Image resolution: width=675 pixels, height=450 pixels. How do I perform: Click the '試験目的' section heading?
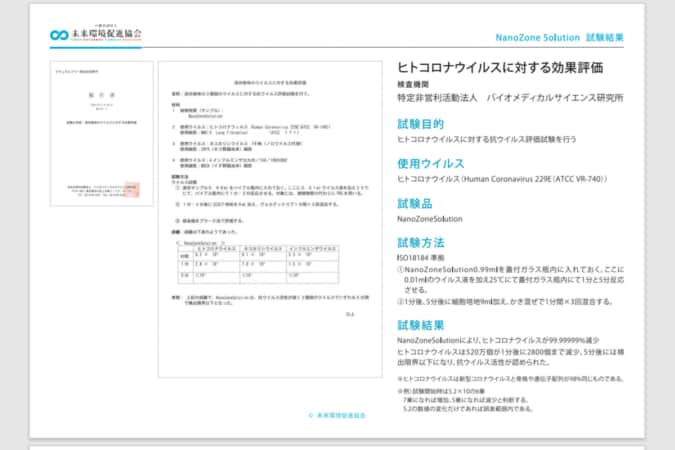(420, 124)
